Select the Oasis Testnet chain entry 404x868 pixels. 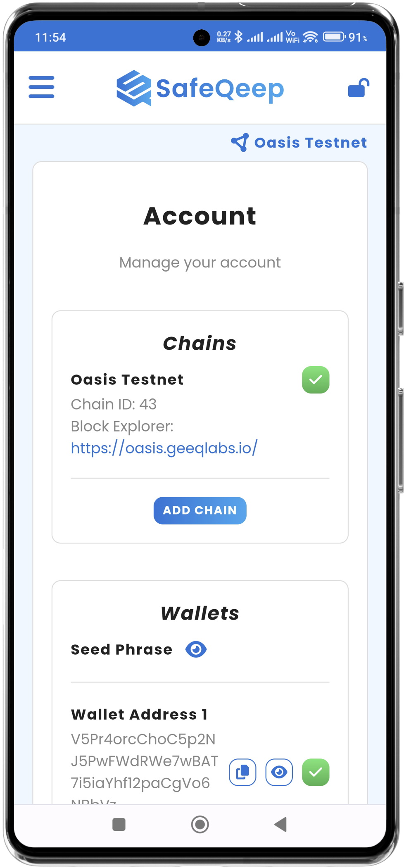[127, 380]
